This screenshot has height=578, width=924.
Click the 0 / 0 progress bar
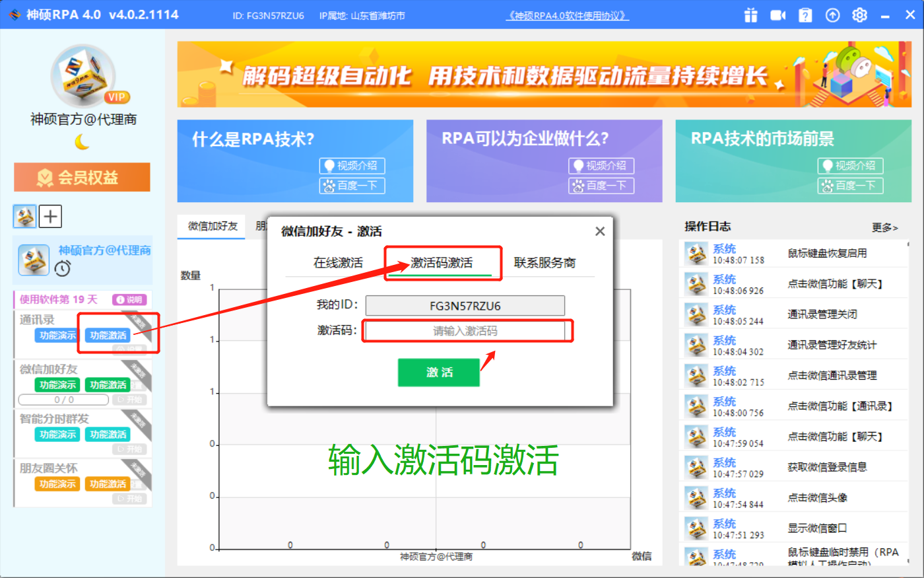[63, 400]
